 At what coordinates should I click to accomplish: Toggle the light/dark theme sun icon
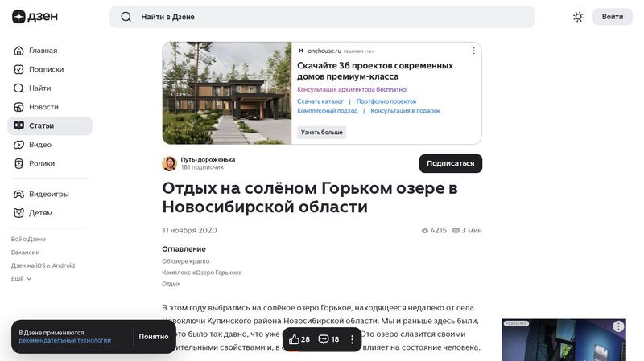[x=578, y=17]
